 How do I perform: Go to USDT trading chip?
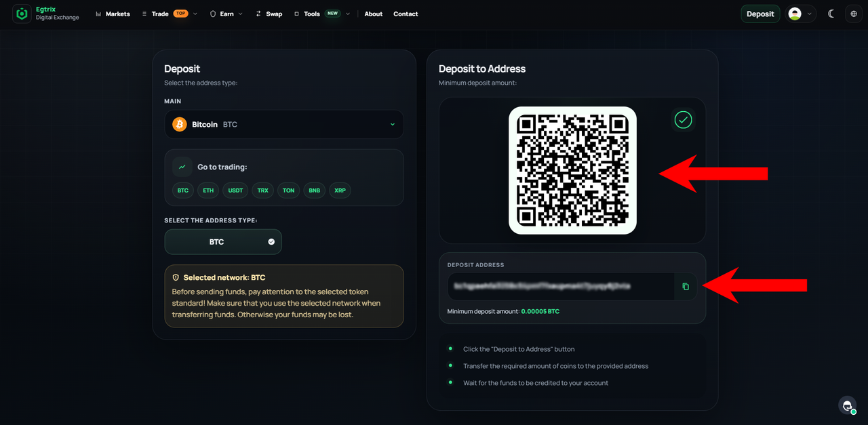coord(235,190)
